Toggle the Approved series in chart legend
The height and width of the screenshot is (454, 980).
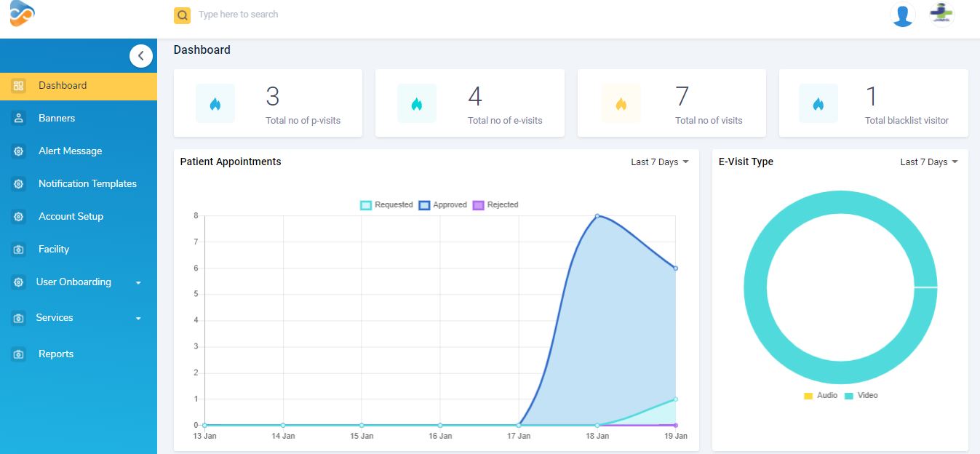tap(443, 205)
